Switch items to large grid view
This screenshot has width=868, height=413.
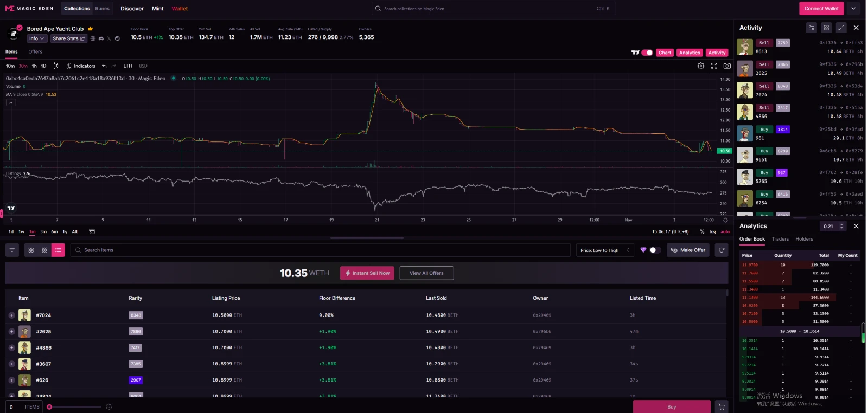31,250
